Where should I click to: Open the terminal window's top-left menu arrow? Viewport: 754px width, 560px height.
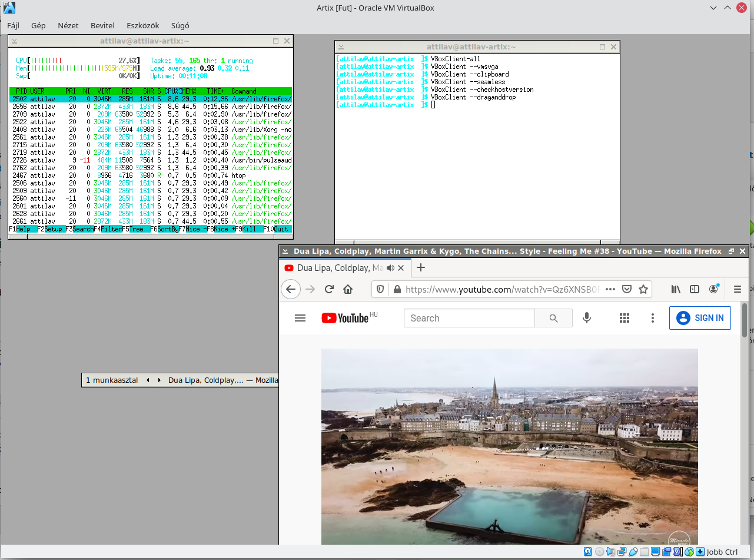click(x=341, y=47)
